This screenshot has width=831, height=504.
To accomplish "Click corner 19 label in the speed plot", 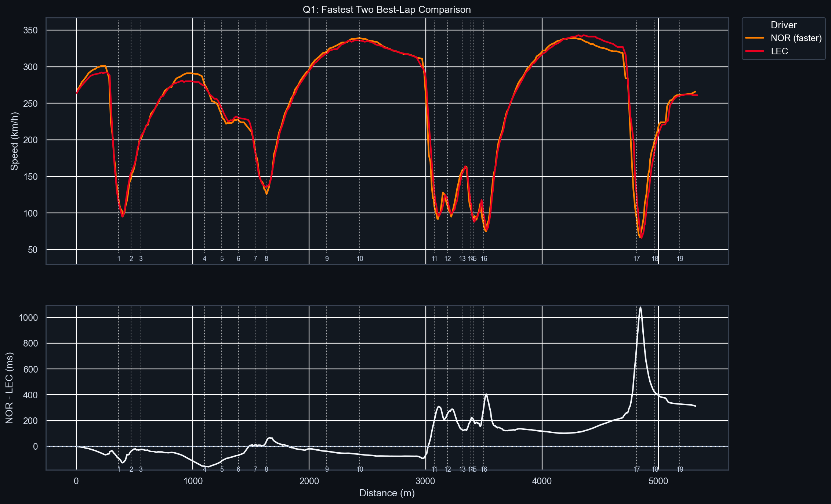I will (680, 258).
